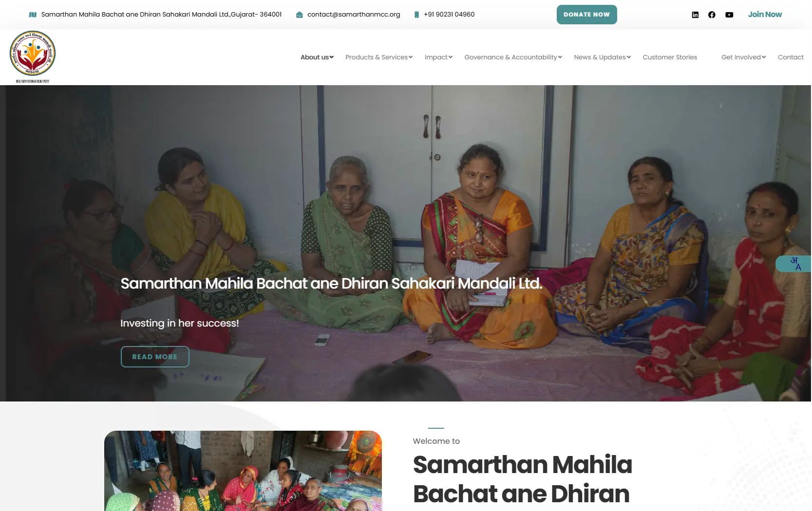Expand the Products & Services menu
Screen dimensions: 812x511
(379, 57)
